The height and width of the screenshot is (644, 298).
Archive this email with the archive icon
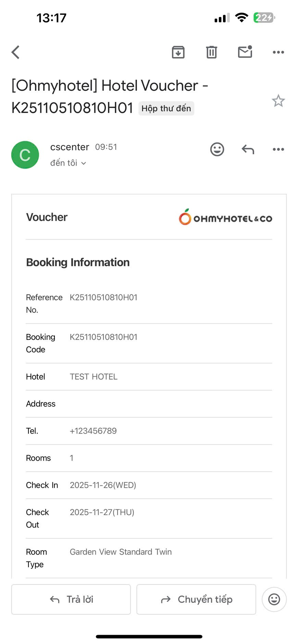(x=178, y=52)
